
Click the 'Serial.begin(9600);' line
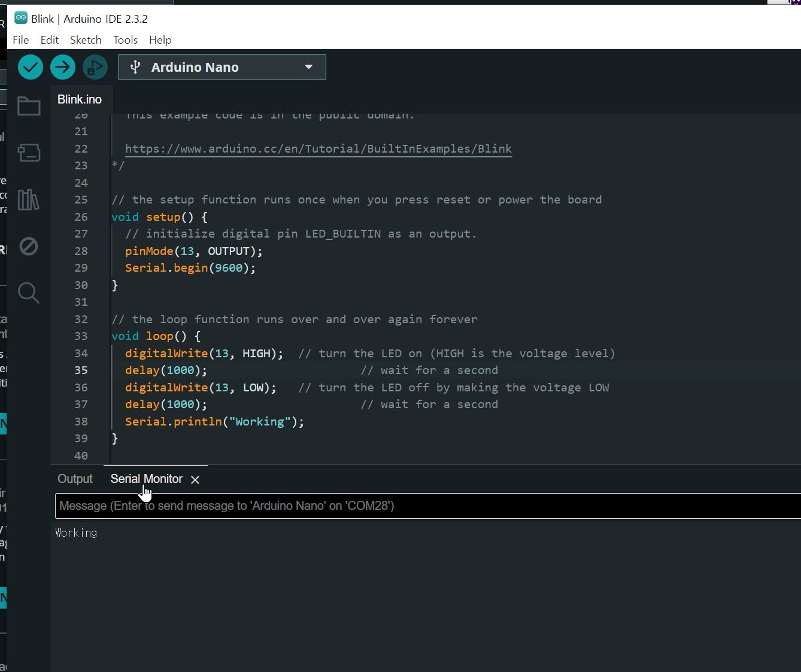pos(190,268)
